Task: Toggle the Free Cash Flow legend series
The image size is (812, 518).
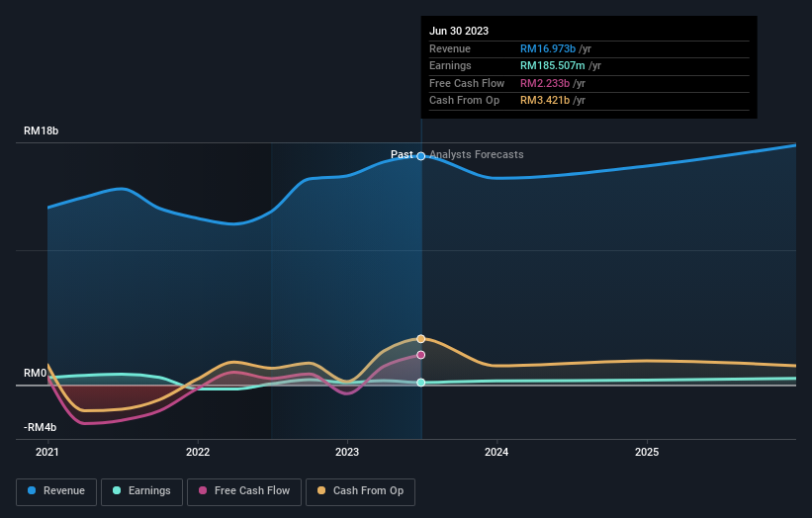Action: tap(244, 491)
